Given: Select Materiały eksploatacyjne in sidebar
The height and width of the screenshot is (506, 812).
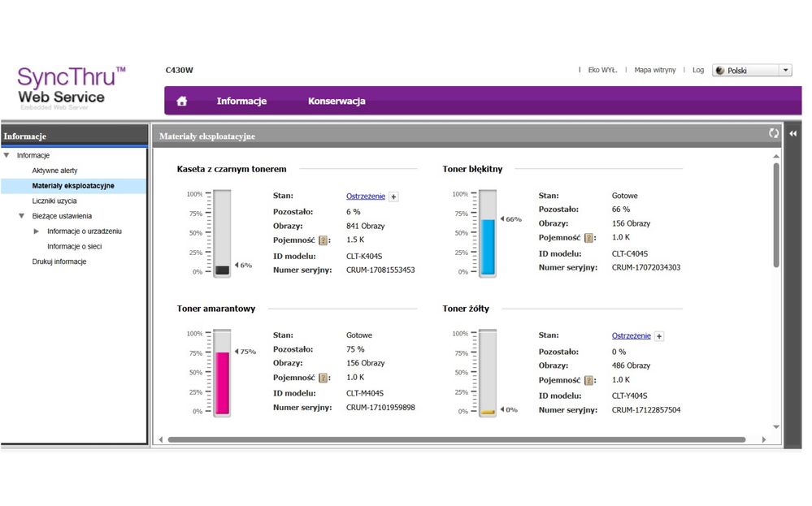Looking at the screenshot, I should click(73, 186).
